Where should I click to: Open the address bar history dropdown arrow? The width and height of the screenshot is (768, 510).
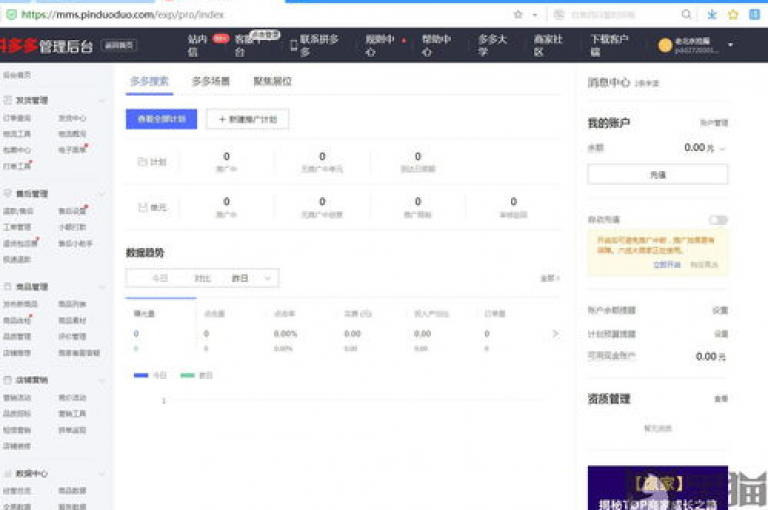pyautogui.click(x=534, y=15)
